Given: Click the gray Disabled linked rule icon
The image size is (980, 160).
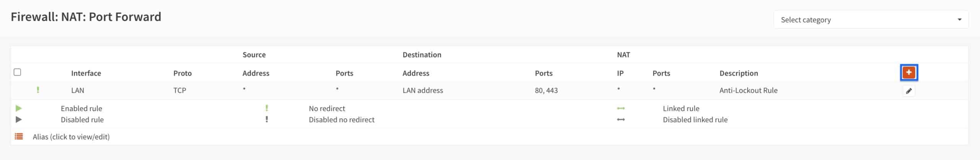Looking at the screenshot, I should pyautogui.click(x=621, y=120).
